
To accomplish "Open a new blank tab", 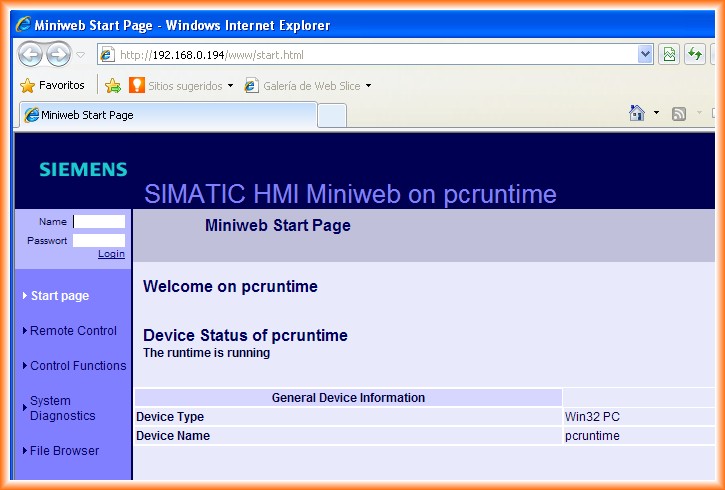I will coord(332,116).
